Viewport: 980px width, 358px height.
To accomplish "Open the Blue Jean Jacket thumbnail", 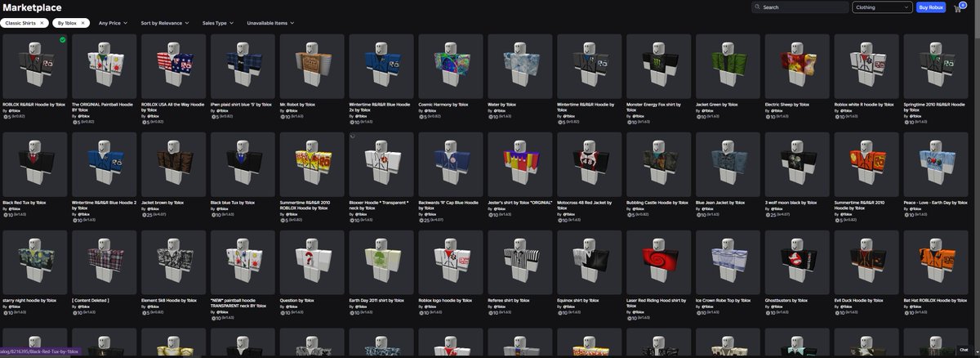I will coord(728,165).
